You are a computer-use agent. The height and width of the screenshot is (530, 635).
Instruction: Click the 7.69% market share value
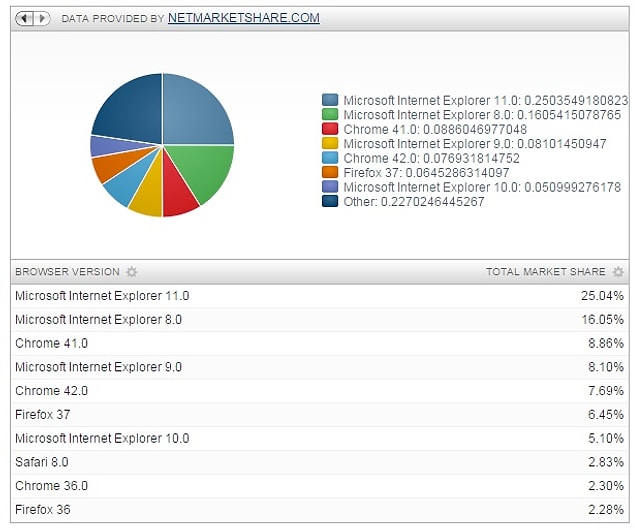605,391
